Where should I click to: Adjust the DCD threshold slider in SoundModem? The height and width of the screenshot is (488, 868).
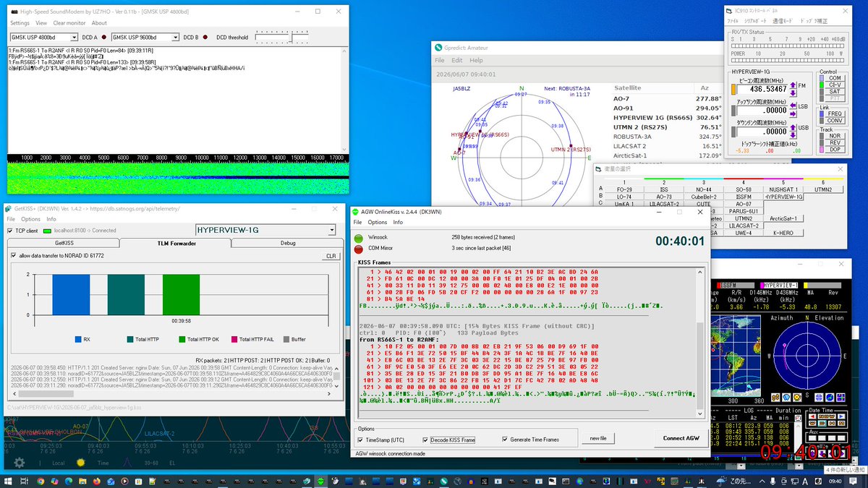pyautogui.click(x=292, y=37)
